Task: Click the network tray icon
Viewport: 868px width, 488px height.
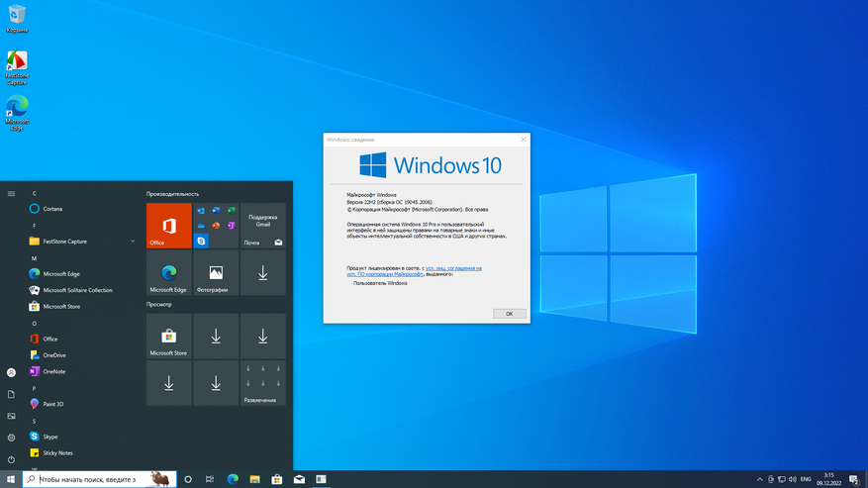Action: pyautogui.click(x=782, y=479)
